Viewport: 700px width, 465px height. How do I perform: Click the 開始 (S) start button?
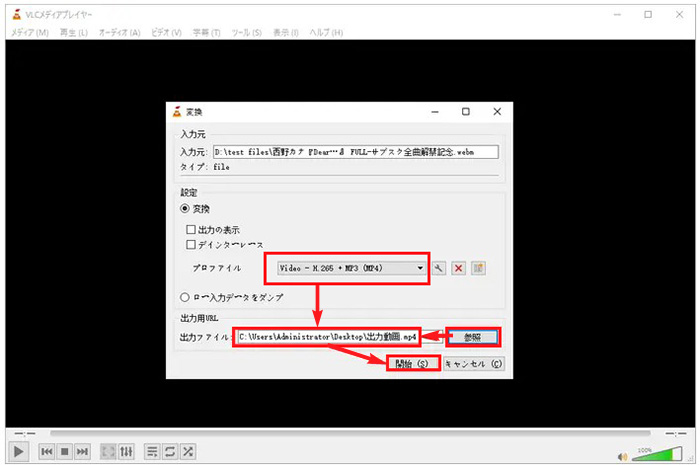[412, 364]
